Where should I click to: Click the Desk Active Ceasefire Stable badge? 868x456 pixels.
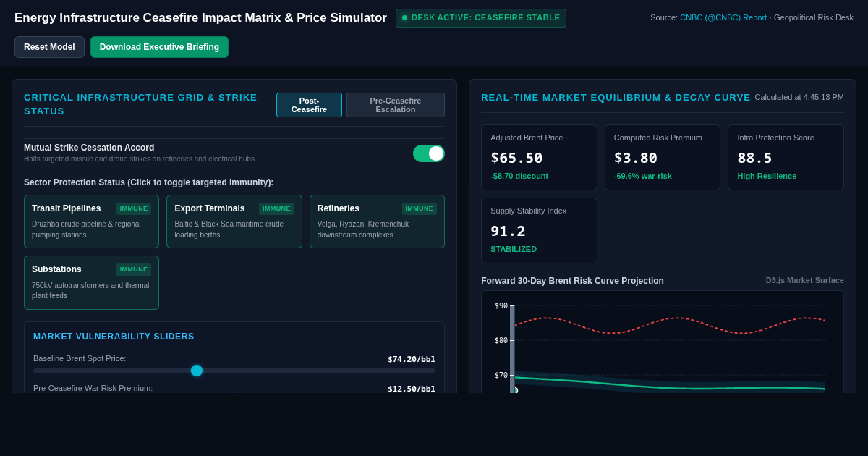coord(481,18)
